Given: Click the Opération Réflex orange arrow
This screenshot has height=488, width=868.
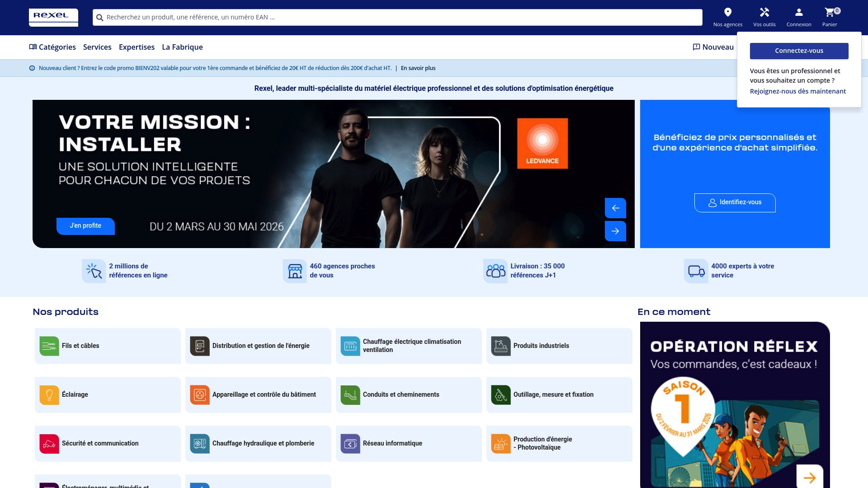Looking at the screenshot, I should [810, 477].
